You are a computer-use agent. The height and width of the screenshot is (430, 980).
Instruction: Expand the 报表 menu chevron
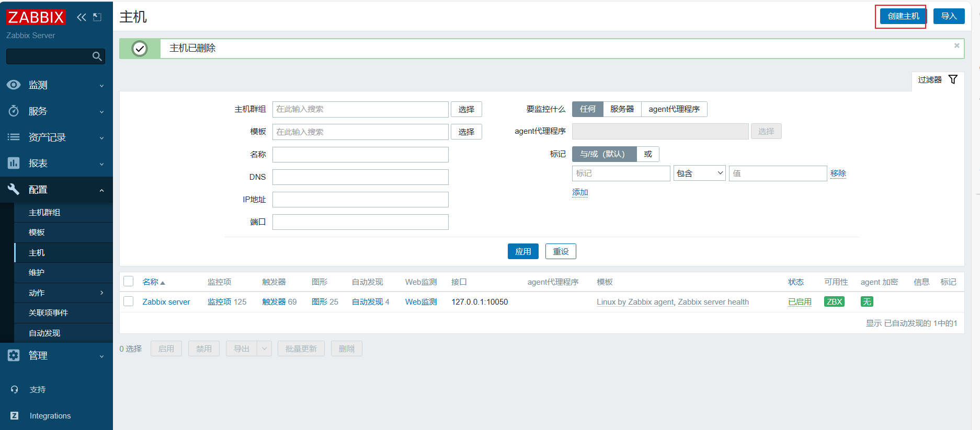tap(102, 164)
